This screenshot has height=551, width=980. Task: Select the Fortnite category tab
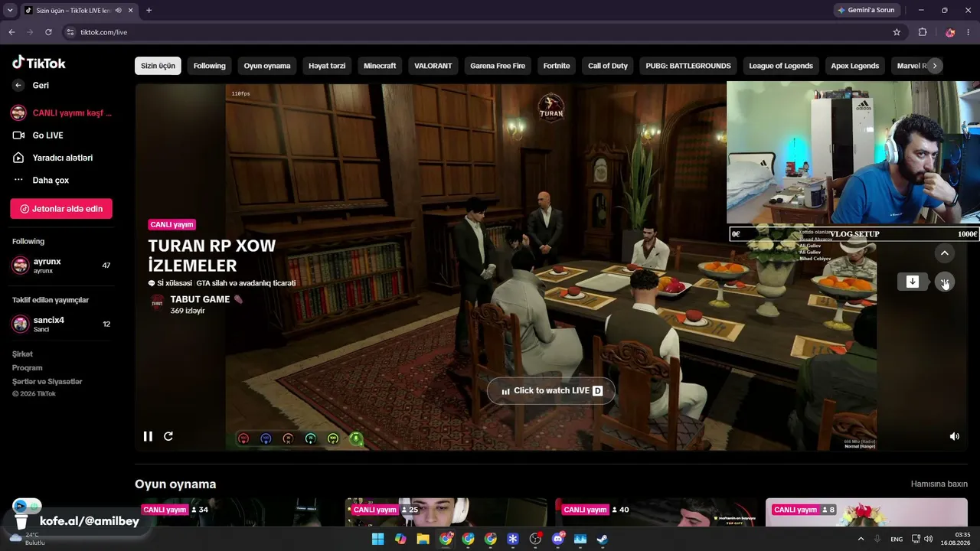click(557, 66)
